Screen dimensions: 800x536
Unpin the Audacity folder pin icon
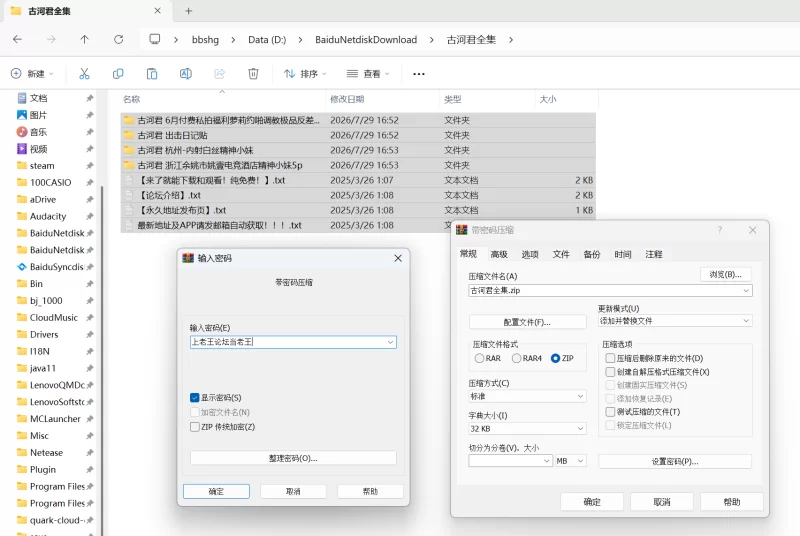click(90, 216)
